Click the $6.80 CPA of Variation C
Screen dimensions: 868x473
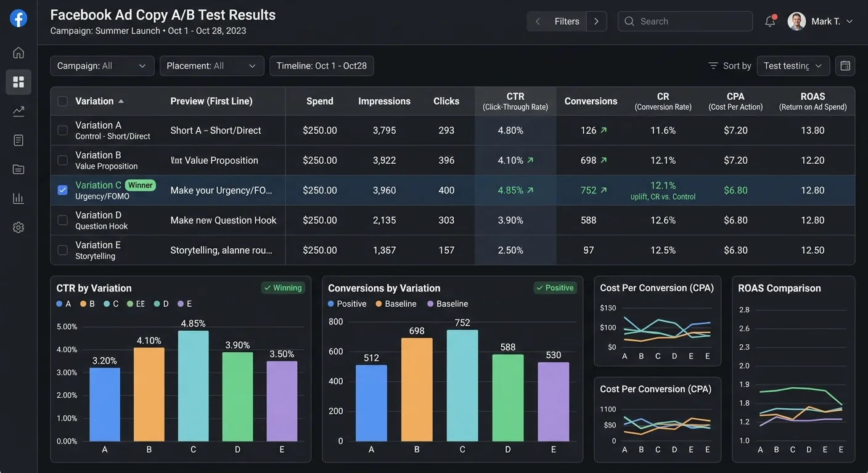point(735,190)
